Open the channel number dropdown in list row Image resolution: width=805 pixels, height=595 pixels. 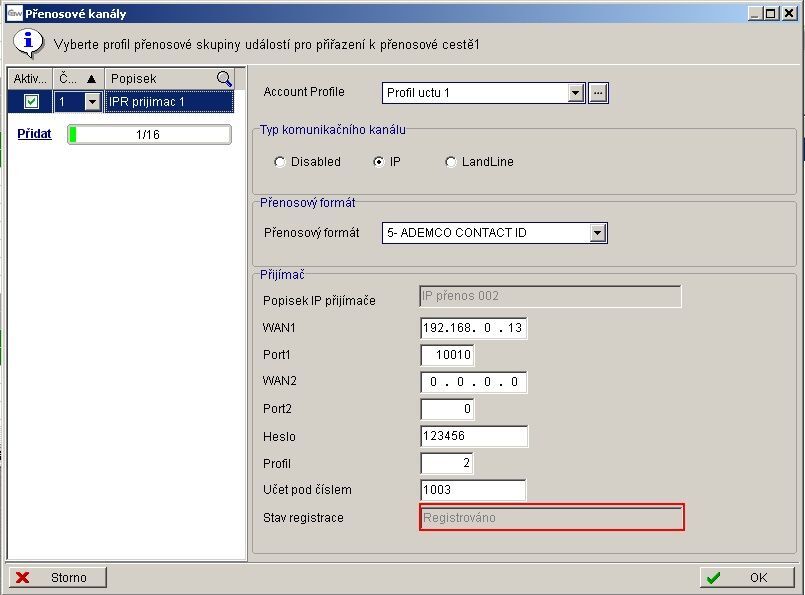[92, 101]
